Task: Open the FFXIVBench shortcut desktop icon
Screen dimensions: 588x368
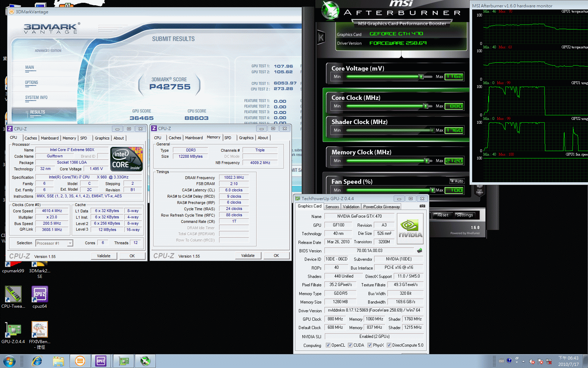Action: point(40,335)
